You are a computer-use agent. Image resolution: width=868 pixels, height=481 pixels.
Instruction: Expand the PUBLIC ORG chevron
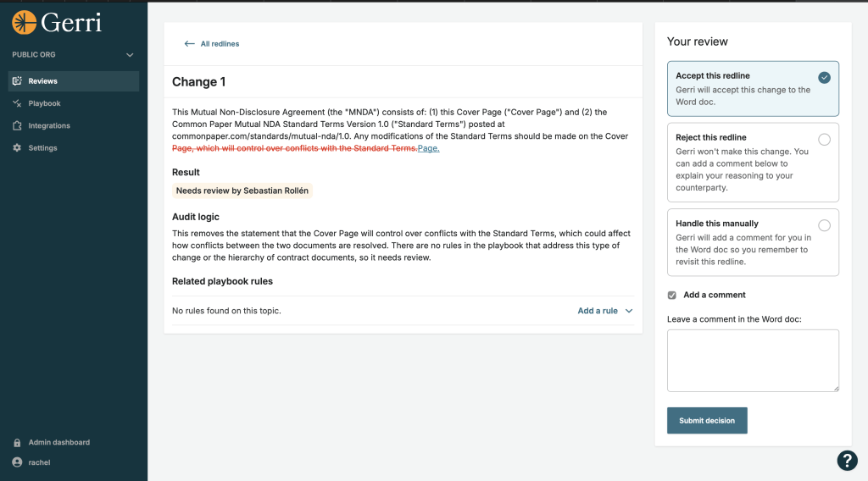tap(130, 55)
